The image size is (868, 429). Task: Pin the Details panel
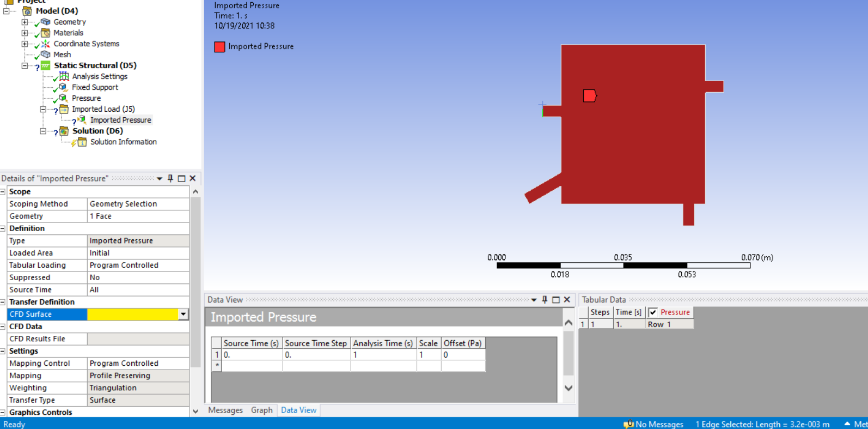click(170, 178)
